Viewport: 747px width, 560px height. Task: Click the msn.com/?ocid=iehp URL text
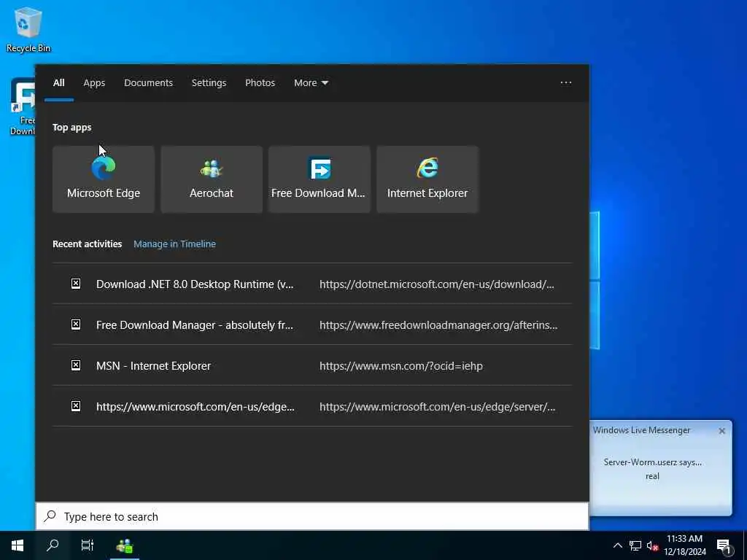pyautogui.click(x=401, y=366)
